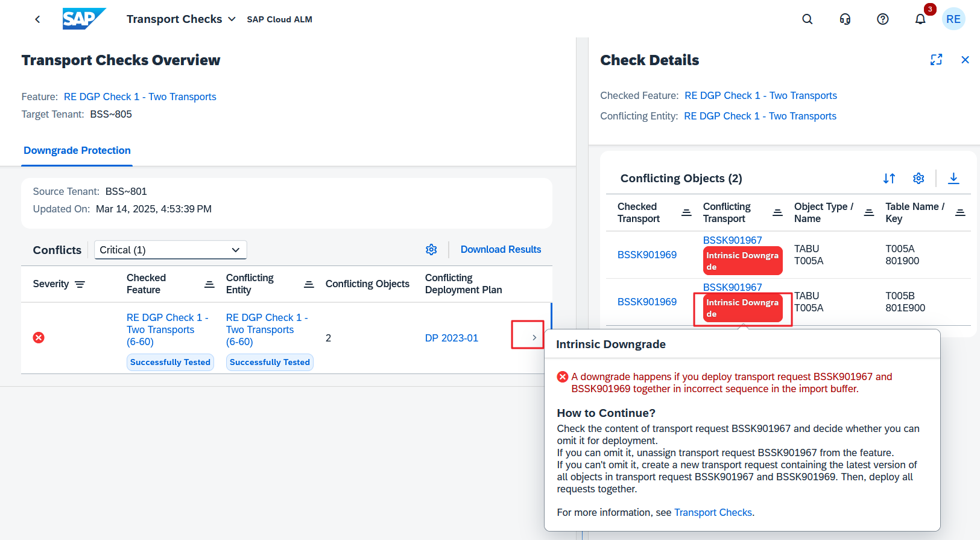This screenshot has width=980, height=540.
Task: Click the Download Results button
Action: click(501, 250)
